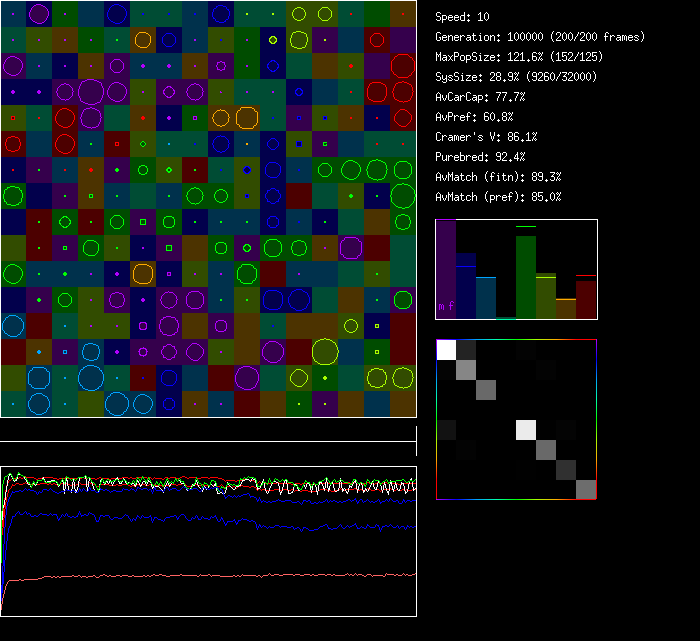Click the purple 'm f' label in histogram

tap(445, 307)
